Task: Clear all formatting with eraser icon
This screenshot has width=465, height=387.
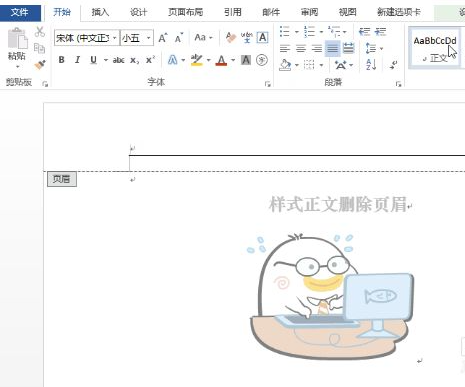Action: [x=231, y=37]
